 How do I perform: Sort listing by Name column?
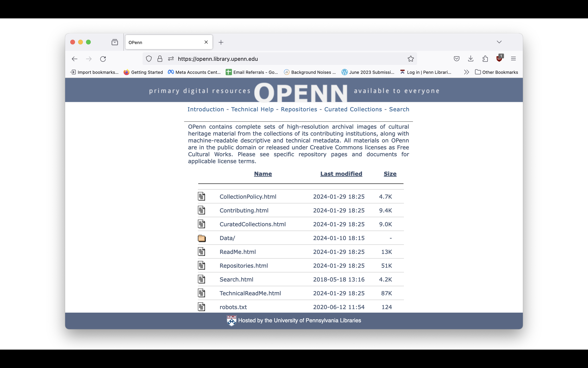pos(263,174)
